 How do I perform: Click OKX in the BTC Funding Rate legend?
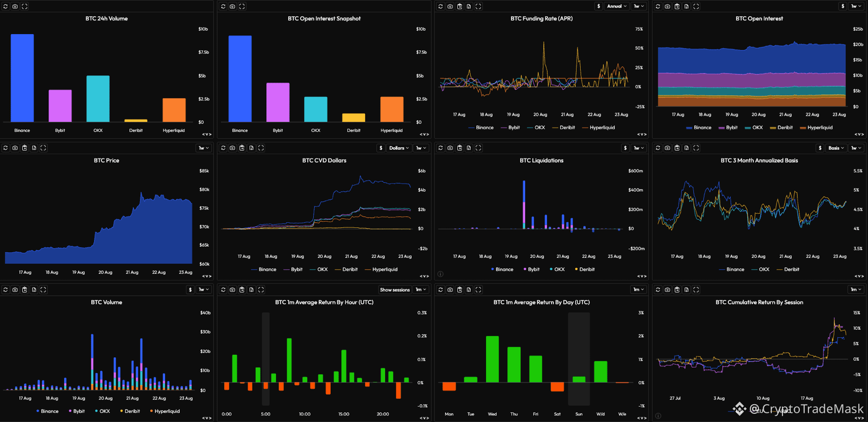click(x=536, y=128)
